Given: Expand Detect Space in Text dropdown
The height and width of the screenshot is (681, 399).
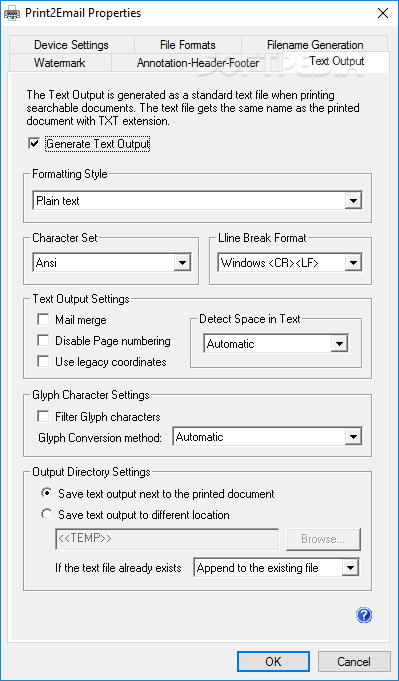Looking at the screenshot, I should (x=276, y=344).
